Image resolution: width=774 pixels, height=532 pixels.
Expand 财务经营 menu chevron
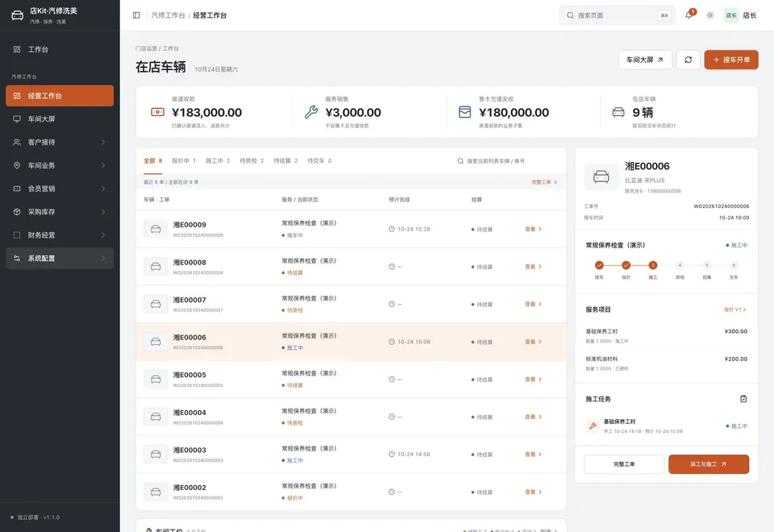coord(103,235)
